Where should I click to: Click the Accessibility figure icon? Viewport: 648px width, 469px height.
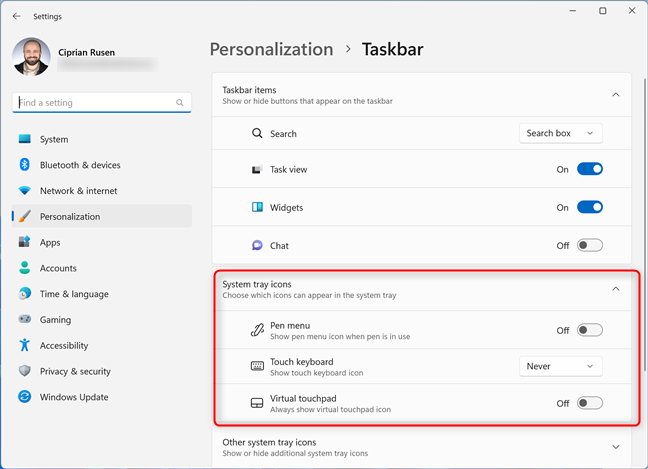point(25,345)
